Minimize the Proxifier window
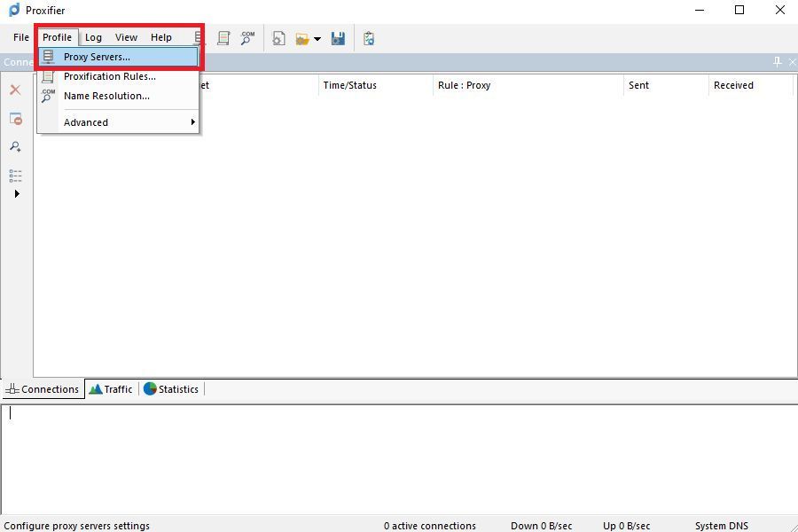The image size is (798, 532). click(700, 10)
